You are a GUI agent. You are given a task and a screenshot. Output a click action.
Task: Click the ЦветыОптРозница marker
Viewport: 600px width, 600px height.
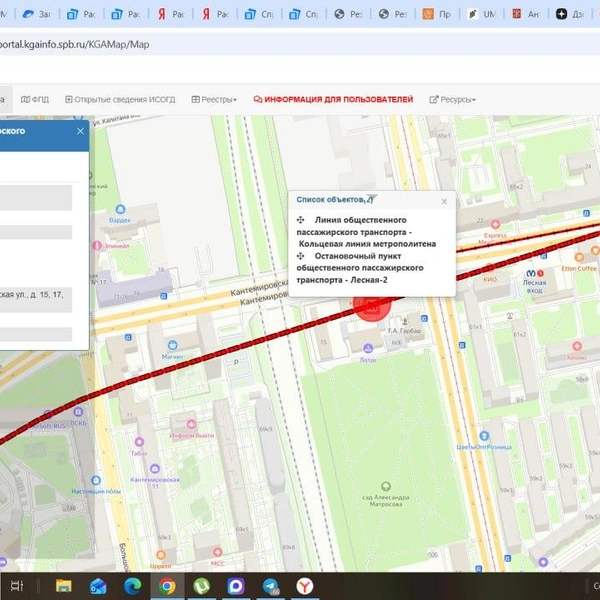pyautogui.click(x=484, y=435)
